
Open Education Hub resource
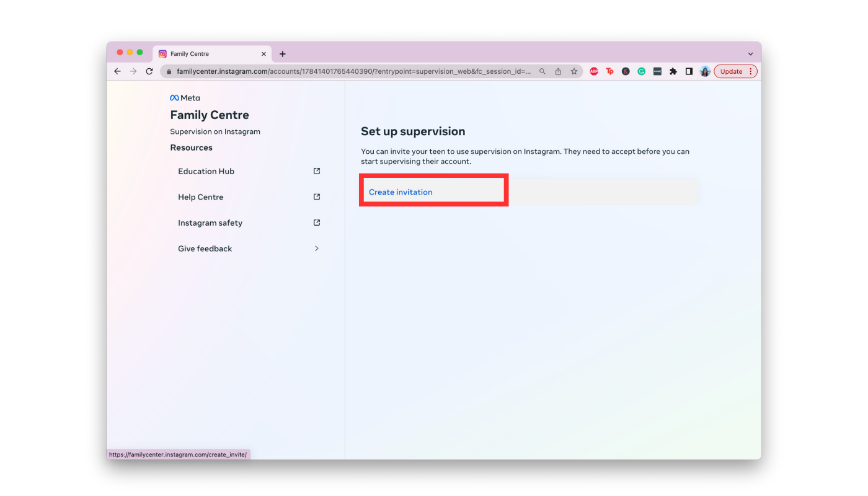point(249,171)
